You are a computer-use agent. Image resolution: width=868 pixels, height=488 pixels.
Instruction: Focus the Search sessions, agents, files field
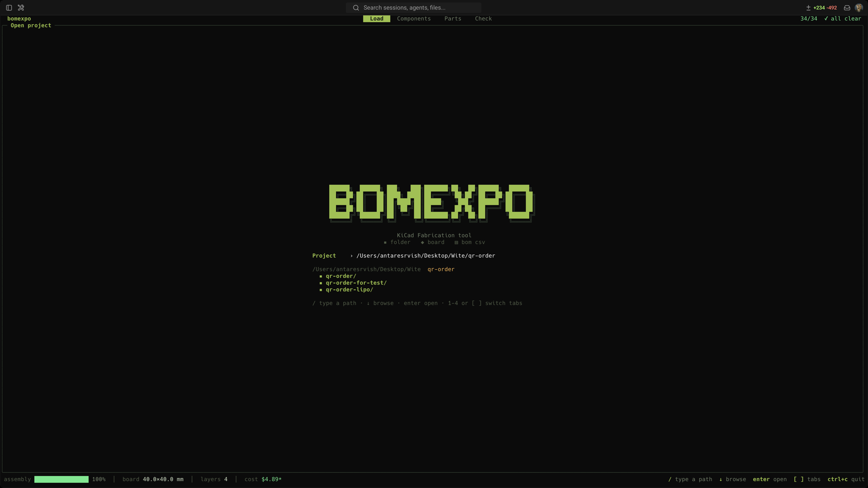[x=414, y=8]
